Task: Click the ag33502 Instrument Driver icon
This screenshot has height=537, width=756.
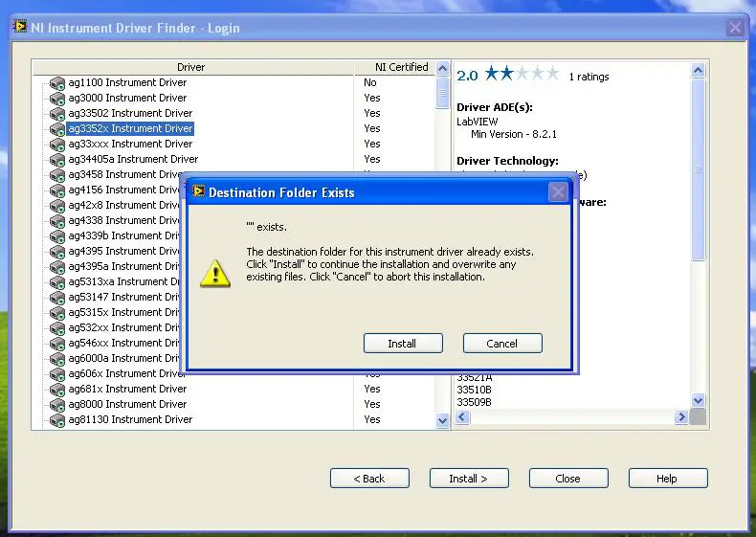Action: [x=57, y=114]
